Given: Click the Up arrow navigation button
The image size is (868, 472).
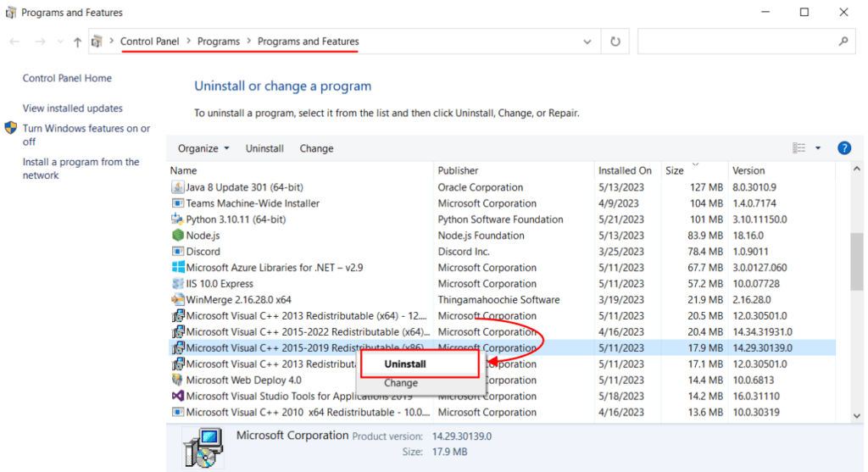Looking at the screenshot, I should [77, 42].
